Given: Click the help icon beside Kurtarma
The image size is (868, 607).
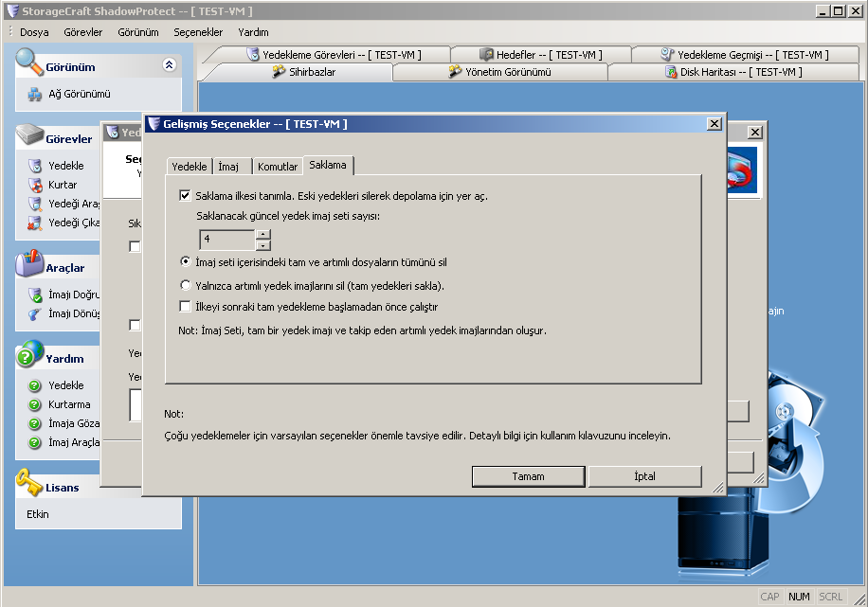Looking at the screenshot, I should point(35,404).
